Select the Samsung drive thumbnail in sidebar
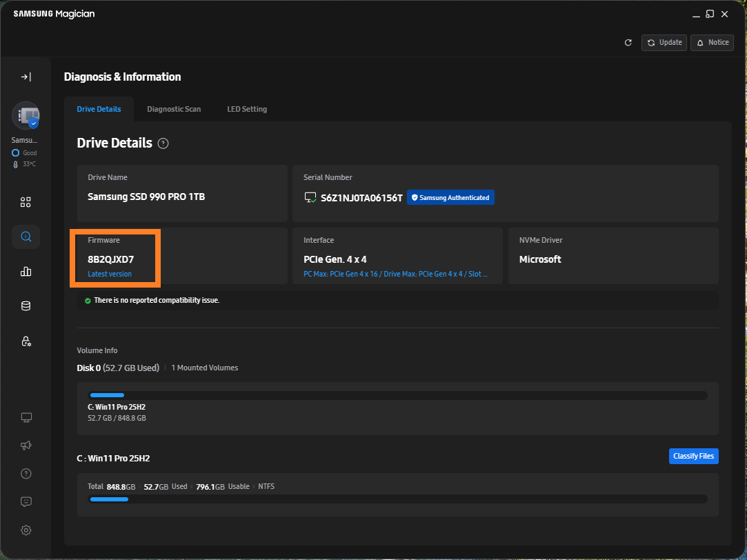Image resolution: width=747 pixels, height=560 pixels. 26,116
